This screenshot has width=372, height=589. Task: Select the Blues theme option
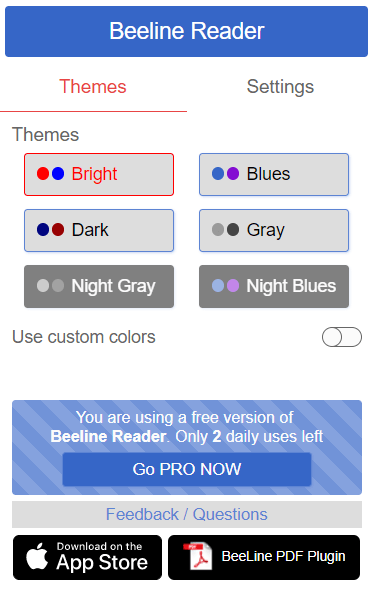point(274,174)
